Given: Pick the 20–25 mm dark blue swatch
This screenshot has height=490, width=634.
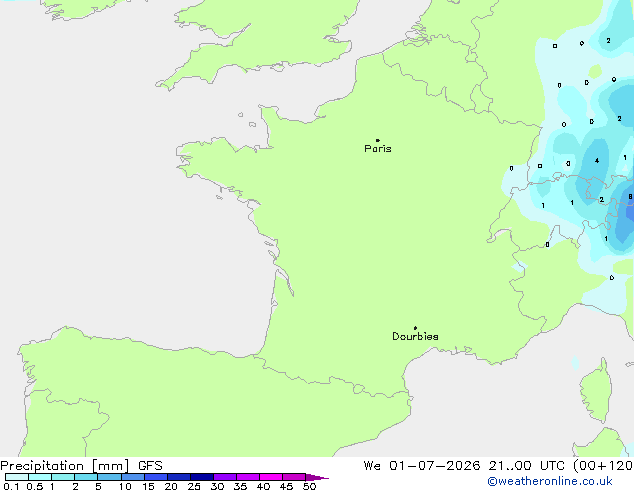Looking at the screenshot, I should (179, 477).
